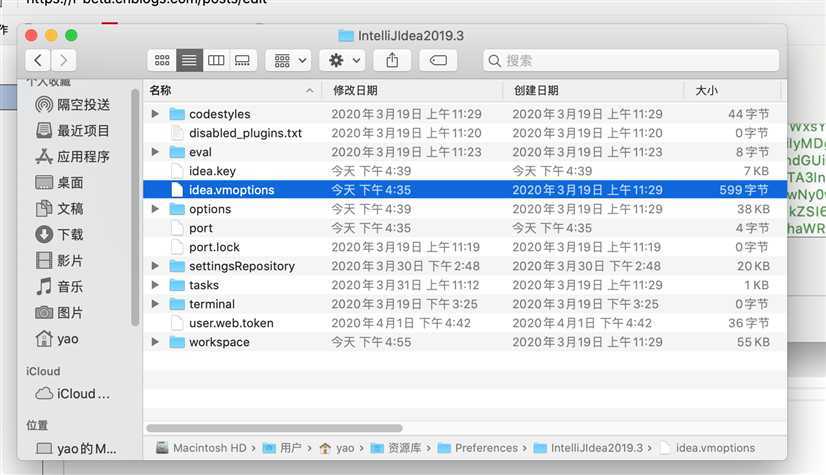Switch Finder to gallery view
This screenshot has height=475, width=826.
(x=242, y=61)
